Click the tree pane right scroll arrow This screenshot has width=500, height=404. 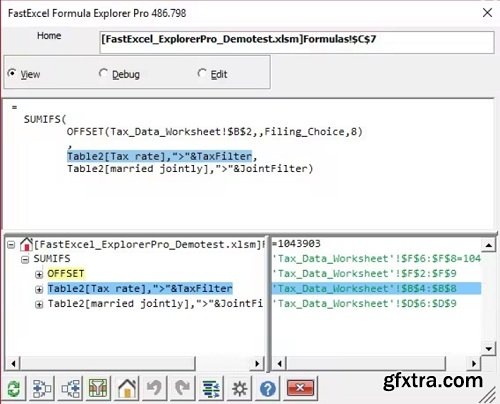257,363
